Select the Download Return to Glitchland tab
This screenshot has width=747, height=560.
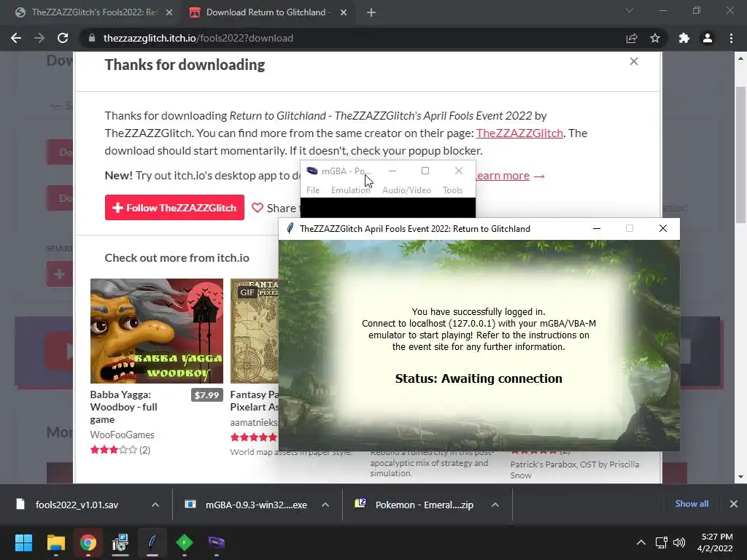(268, 12)
